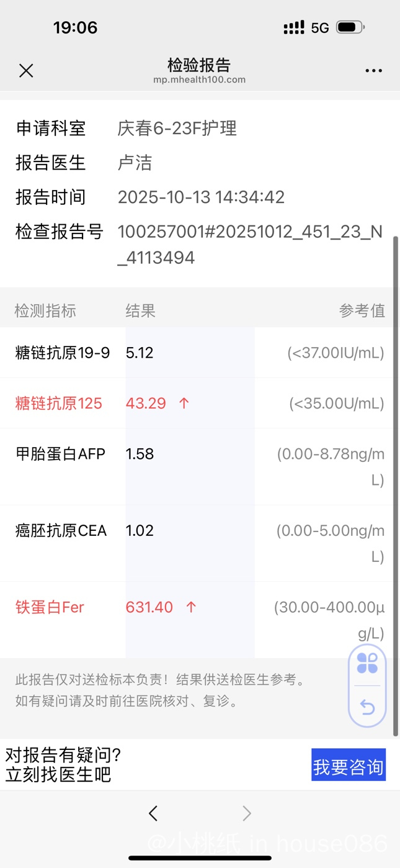
Task: Go back with the left chevron
Action: 153,813
